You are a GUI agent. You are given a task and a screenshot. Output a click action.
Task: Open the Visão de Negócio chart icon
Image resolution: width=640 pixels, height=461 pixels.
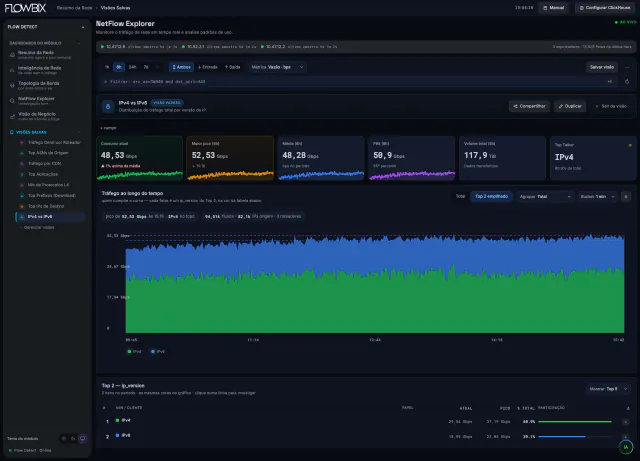(12, 116)
